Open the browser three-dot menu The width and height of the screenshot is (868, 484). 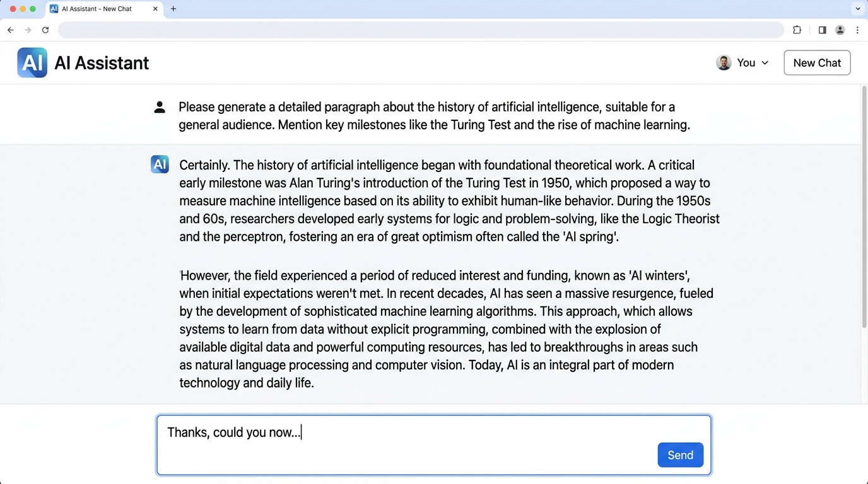point(857,30)
